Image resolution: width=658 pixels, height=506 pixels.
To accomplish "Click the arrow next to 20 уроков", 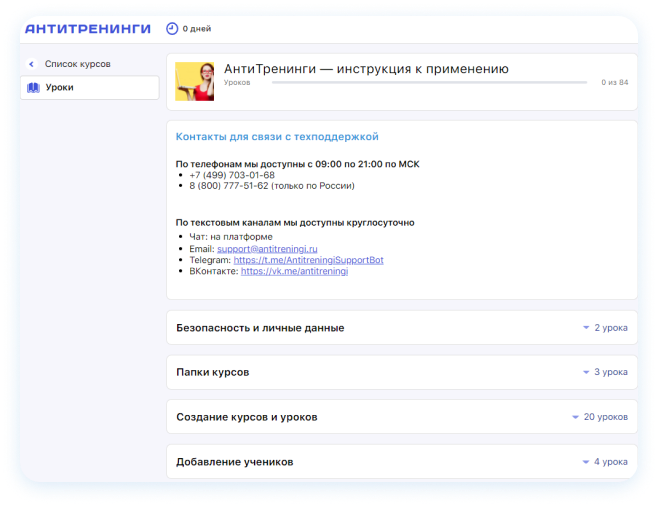I will click(x=575, y=417).
